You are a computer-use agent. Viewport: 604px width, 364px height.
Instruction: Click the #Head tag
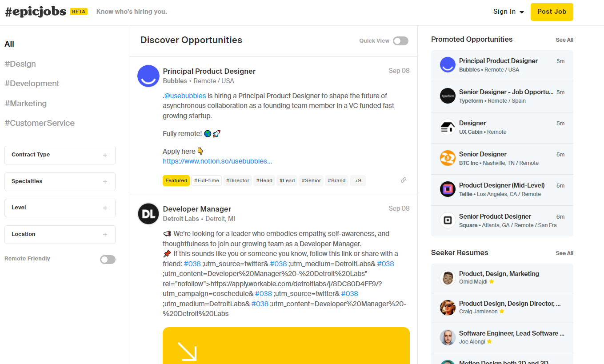tap(264, 180)
